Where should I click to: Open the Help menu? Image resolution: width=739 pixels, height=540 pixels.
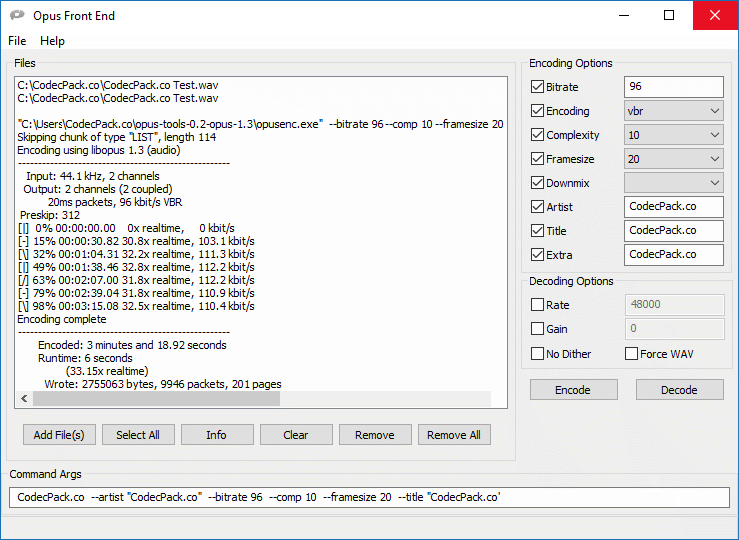(x=52, y=41)
